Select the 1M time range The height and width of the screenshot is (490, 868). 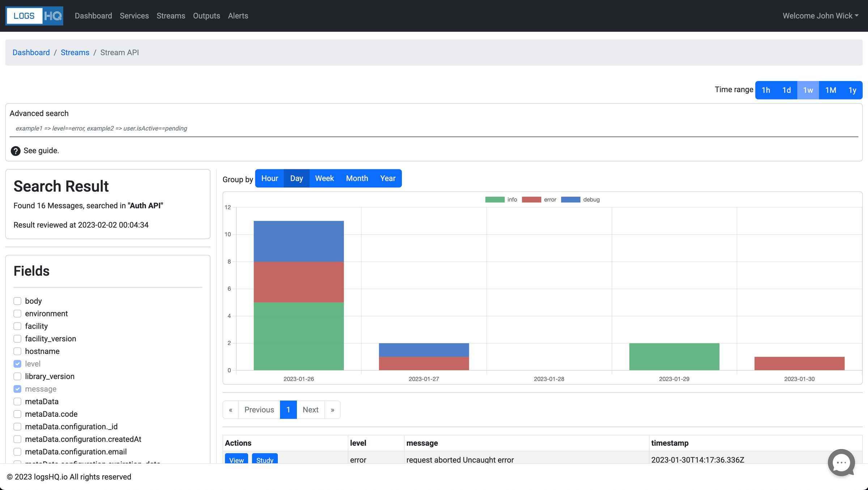pyautogui.click(x=830, y=90)
